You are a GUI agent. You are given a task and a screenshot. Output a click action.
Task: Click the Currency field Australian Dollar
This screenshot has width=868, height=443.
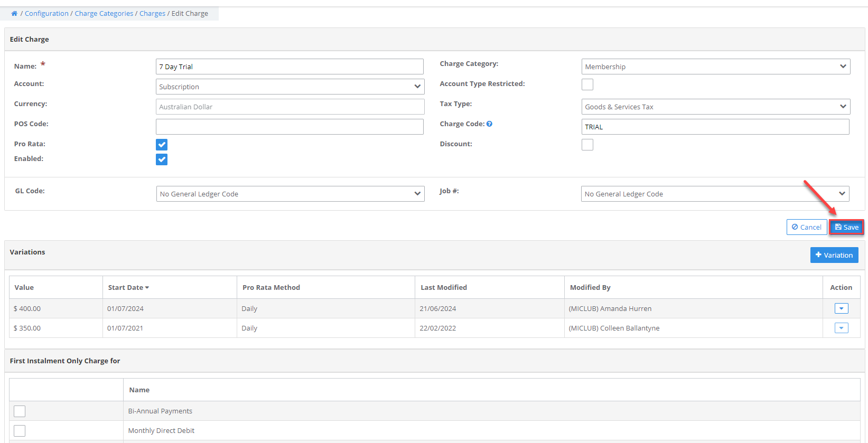point(290,107)
